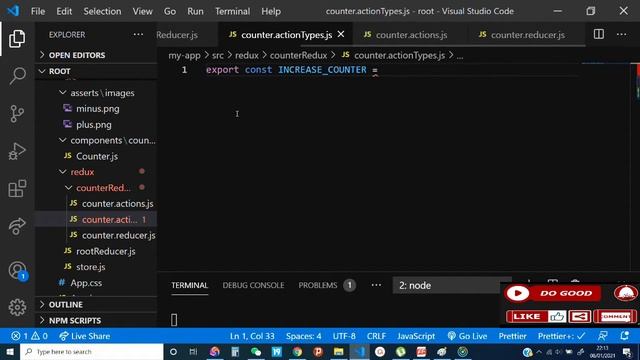
Task: Click Live Share in the status bar
Action: coord(84,336)
